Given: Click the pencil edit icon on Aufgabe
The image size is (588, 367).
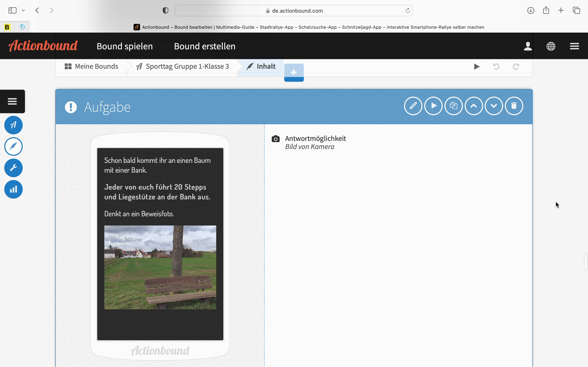Looking at the screenshot, I should pyautogui.click(x=413, y=106).
